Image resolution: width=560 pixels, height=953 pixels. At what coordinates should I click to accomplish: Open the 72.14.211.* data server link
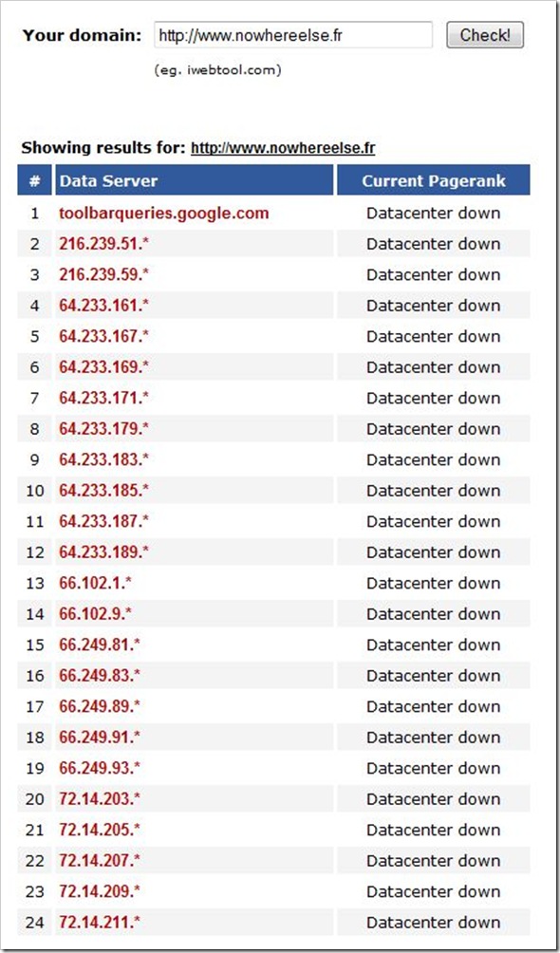pyautogui.click(x=100, y=923)
